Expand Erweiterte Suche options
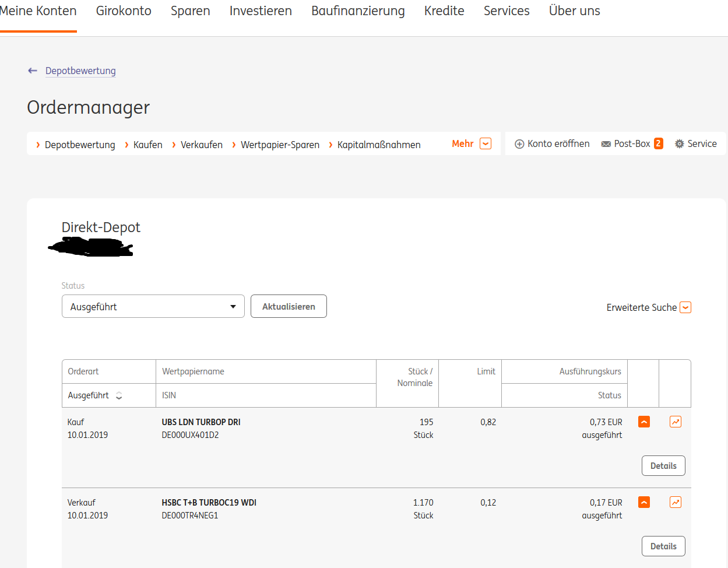Viewport: 728px width, 568px height. (x=649, y=307)
